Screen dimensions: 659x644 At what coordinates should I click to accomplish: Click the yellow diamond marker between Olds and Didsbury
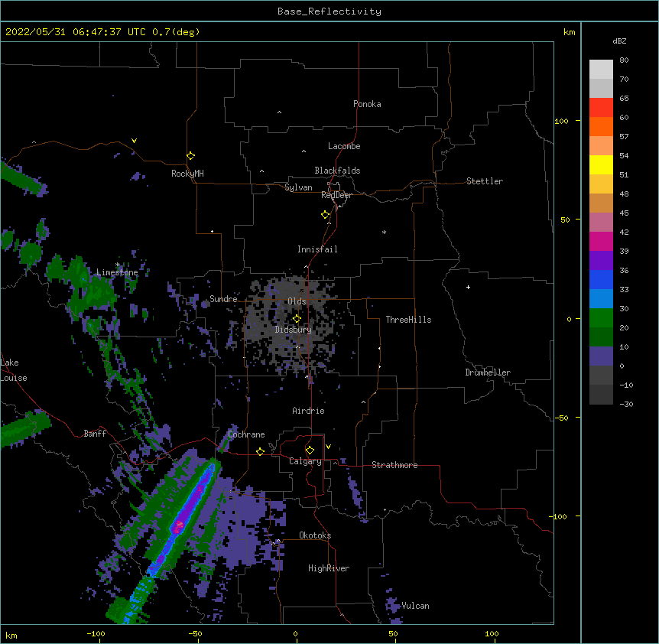pyautogui.click(x=297, y=318)
